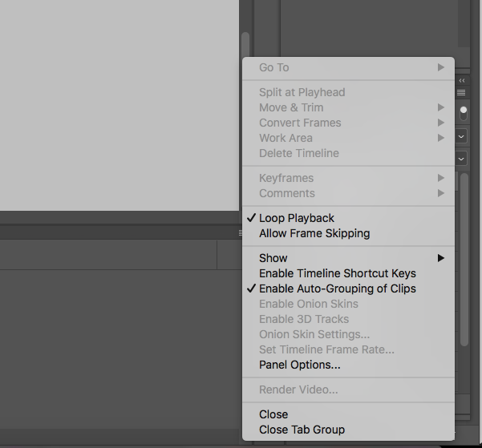Click the right panel vertical scrollbar

pos(464,260)
